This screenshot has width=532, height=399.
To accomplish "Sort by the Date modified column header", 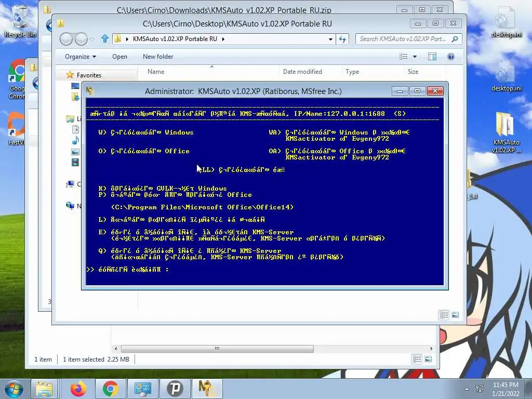I will click(x=302, y=72).
